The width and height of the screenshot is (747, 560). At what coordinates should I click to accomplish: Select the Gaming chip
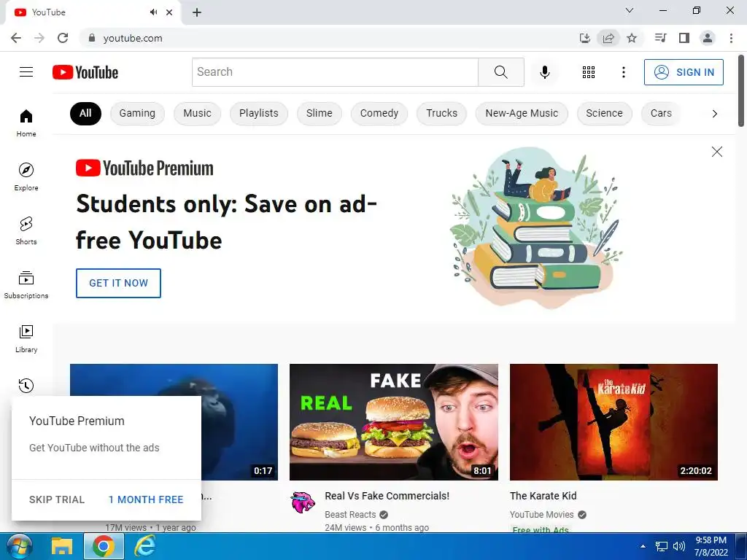pyautogui.click(x=137, y=113)
